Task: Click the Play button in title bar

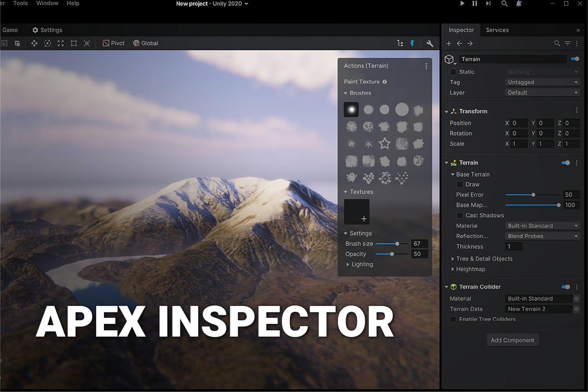Action: tap(462, 4)
